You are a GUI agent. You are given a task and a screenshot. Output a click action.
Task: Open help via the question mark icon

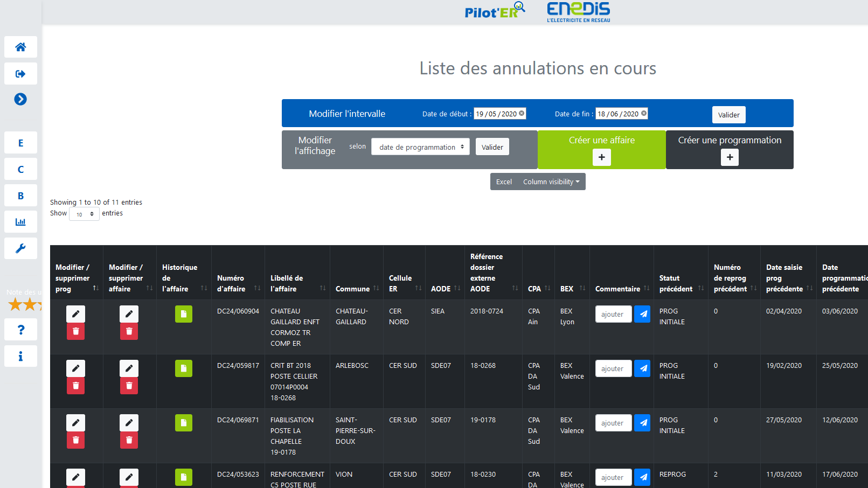[x=20, y=329]
